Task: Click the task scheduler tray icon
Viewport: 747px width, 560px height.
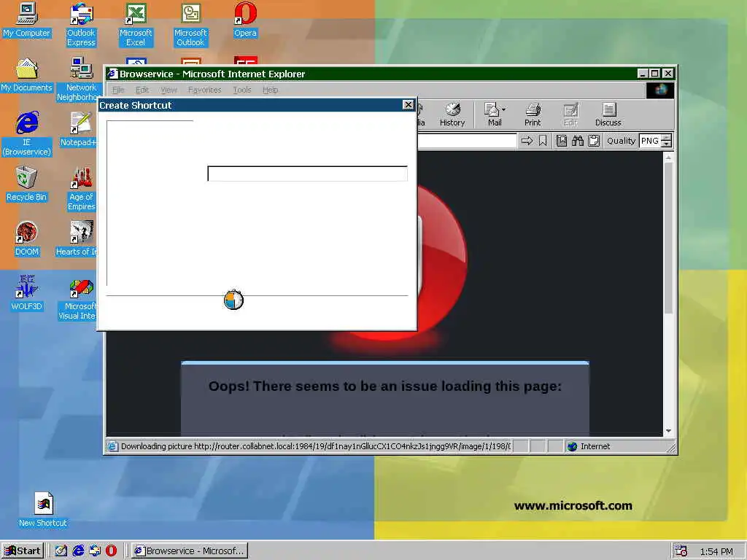Action: pos(681,551)
